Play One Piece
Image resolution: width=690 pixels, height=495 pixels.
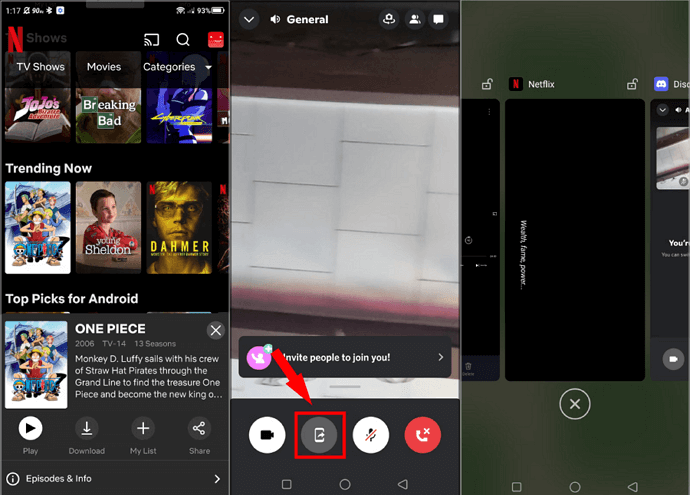[x=30, y=428]
